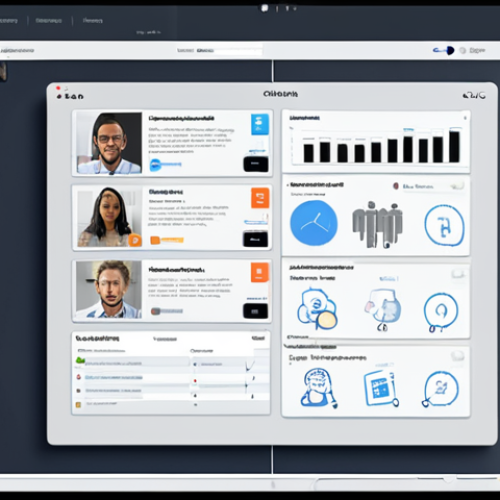Open the blue ring icon beside the gray pouch

441,312
